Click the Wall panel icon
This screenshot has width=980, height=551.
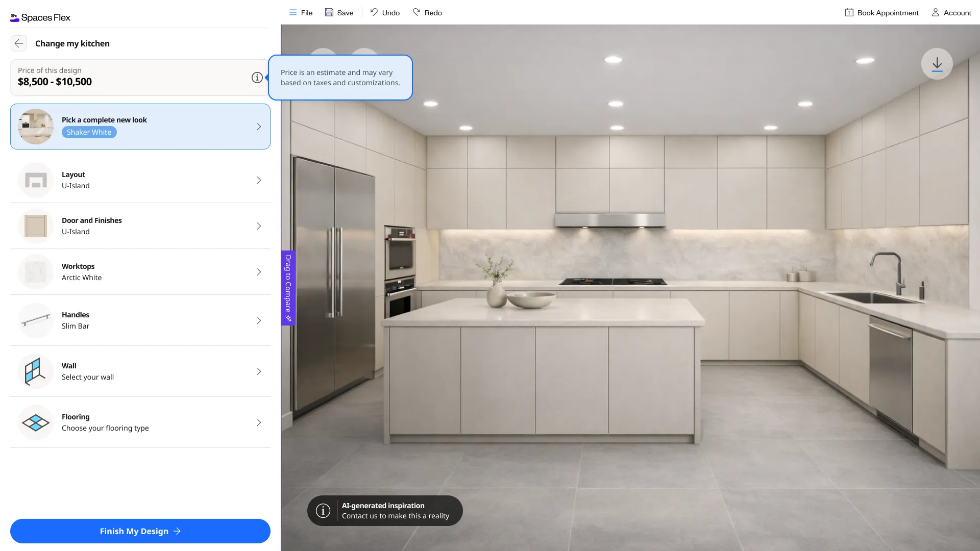[x=36, y=371]
